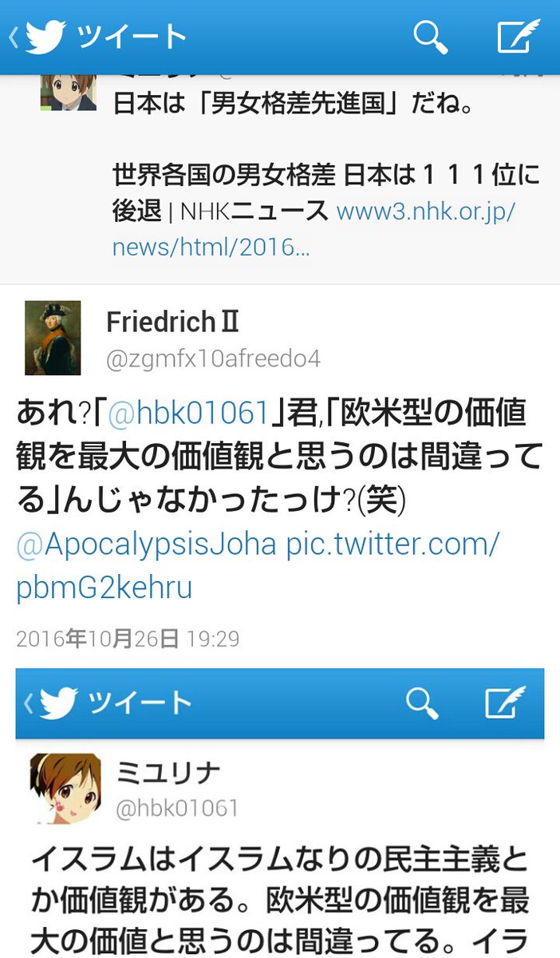Open the top tweet's anime avatar
Viewport: 560px width, 958px height.
click(x=69, y=91)
